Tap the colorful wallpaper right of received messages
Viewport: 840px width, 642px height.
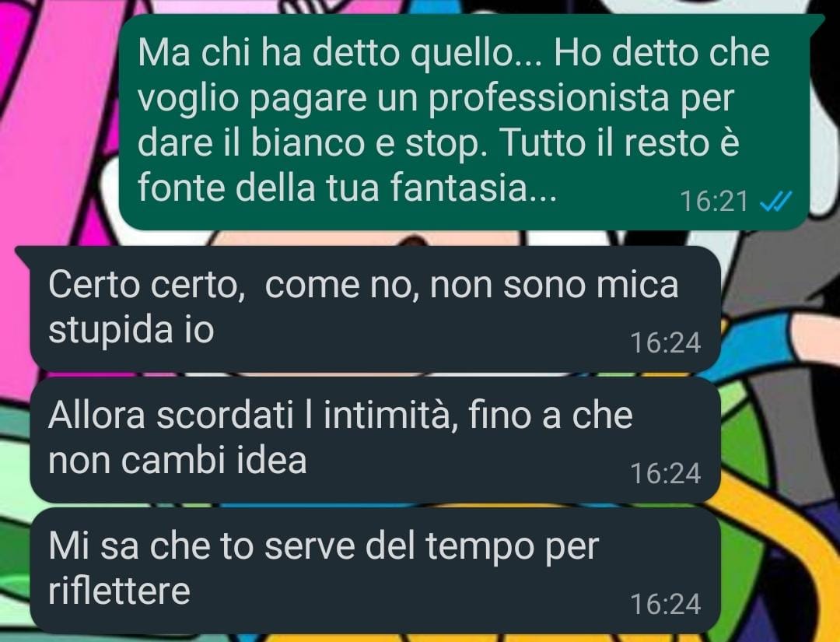(781, 429)
